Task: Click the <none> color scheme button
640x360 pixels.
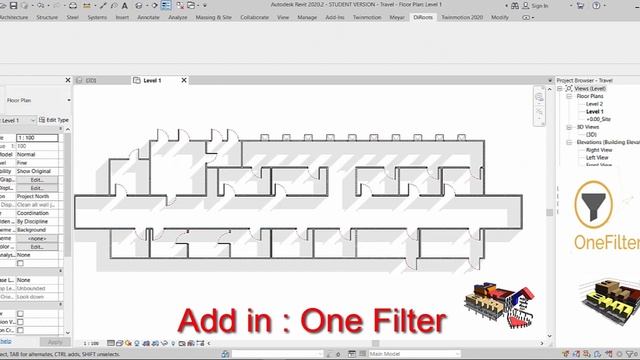Action: [37, 238]
